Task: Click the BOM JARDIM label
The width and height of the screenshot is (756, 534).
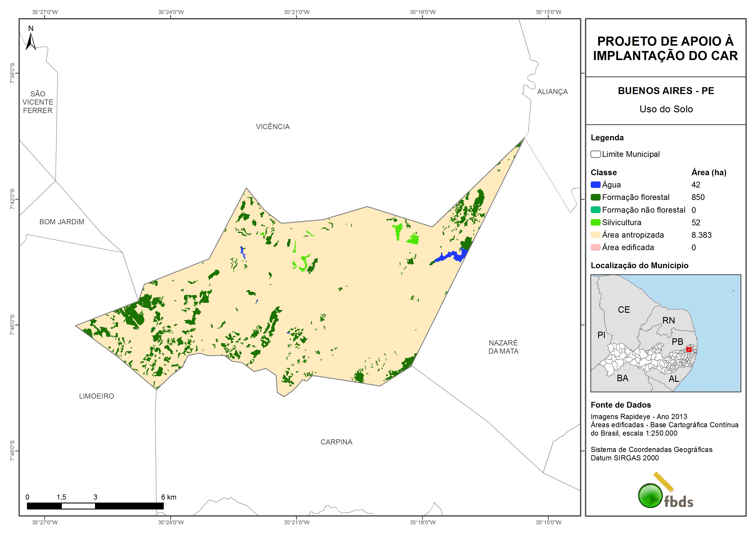Action: click(x=62, y=222)
